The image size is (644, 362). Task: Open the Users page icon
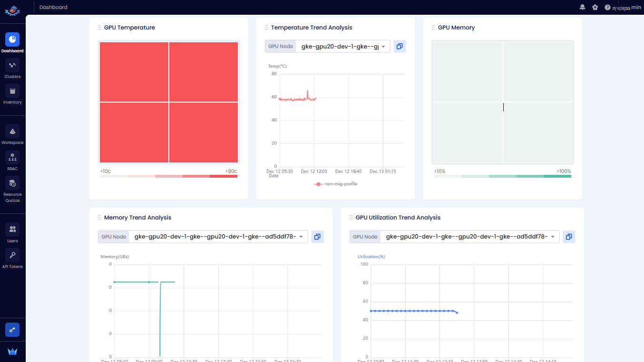point(12,229)
